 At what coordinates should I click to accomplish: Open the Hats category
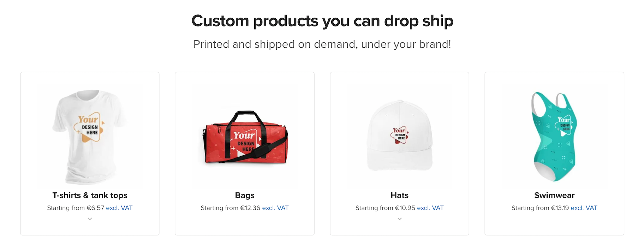coord(399,195)
